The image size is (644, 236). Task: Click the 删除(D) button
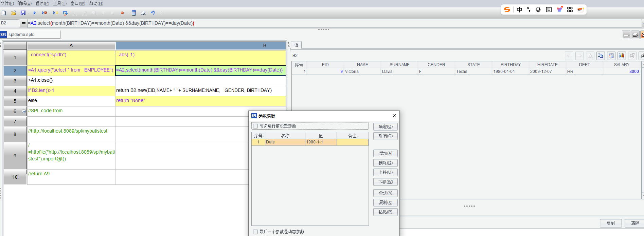pos(385,163)
